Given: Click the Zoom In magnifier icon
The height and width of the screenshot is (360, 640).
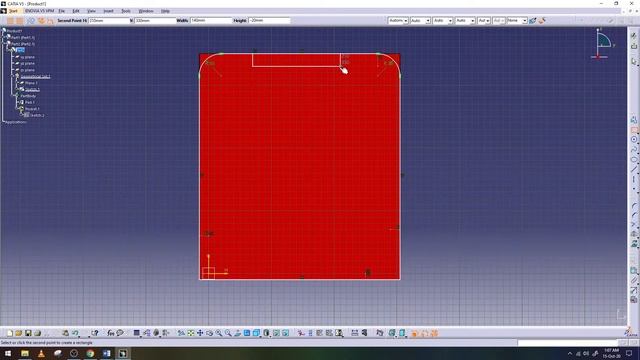Looking at the screenshot, I should click(x=219, y=333).
